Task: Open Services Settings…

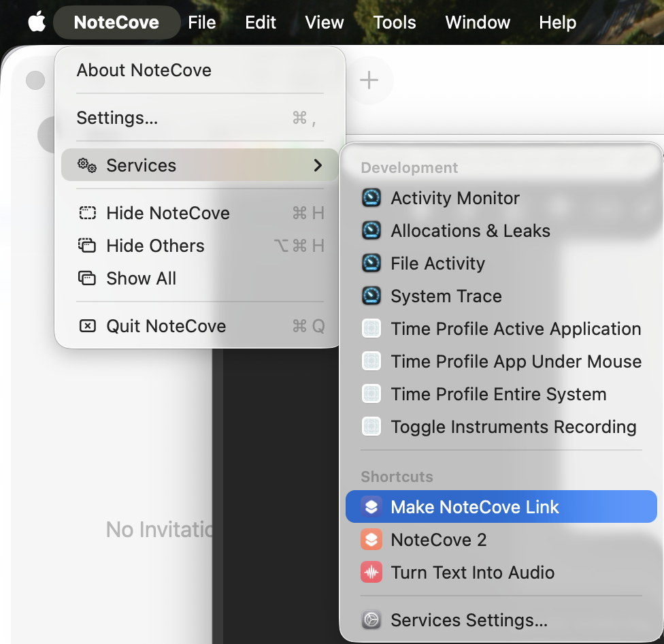Action: point(501,620)
